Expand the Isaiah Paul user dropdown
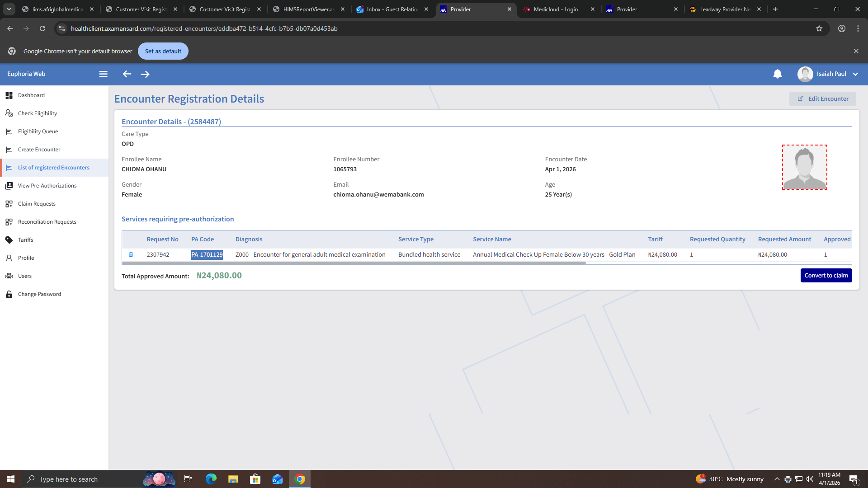This screenshot has height=488, width=868. (855, 74)
